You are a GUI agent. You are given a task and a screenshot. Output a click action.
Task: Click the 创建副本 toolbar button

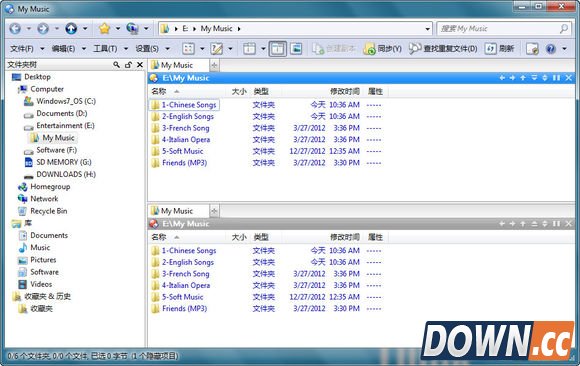point(334,48)
